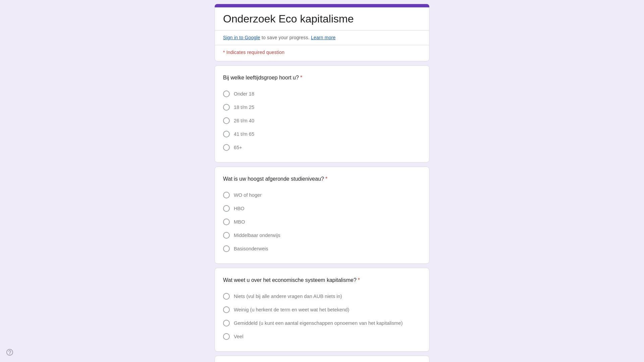This screenshot has width=644, height=362.
Task: Open the Learn more link
Action: pyautogui.click(x=323, y=38)
